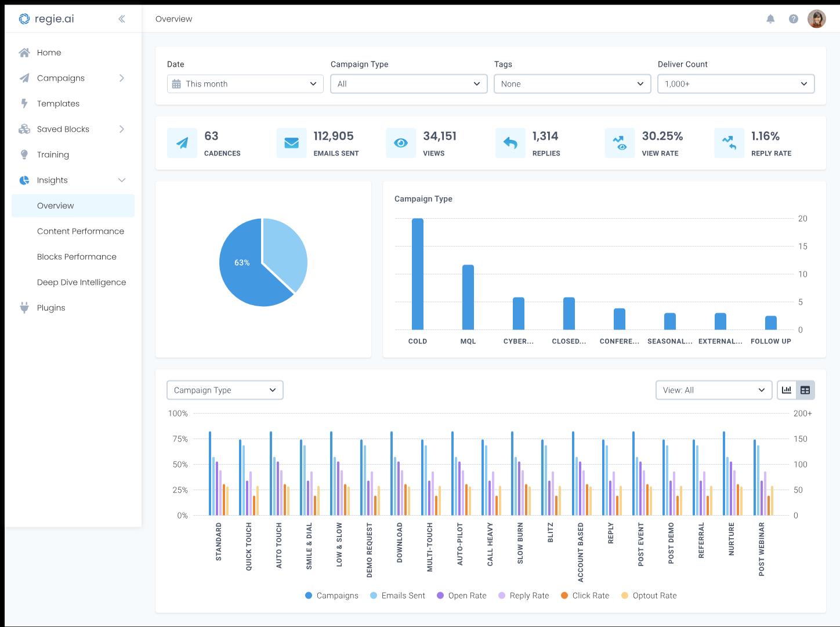Image resolution: width=840 pixels, height=627 pixels.
Task: Switch to table view icon
Action: pos(805,390)
